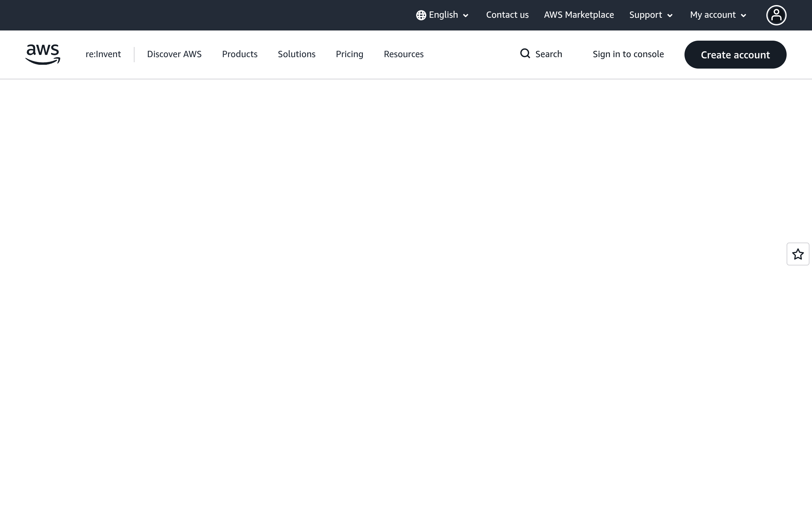Image resolution: width=812 pixels, height=508 pixels.
Task: Expand the Support dropdown chevron
Action: coord(670,16)
